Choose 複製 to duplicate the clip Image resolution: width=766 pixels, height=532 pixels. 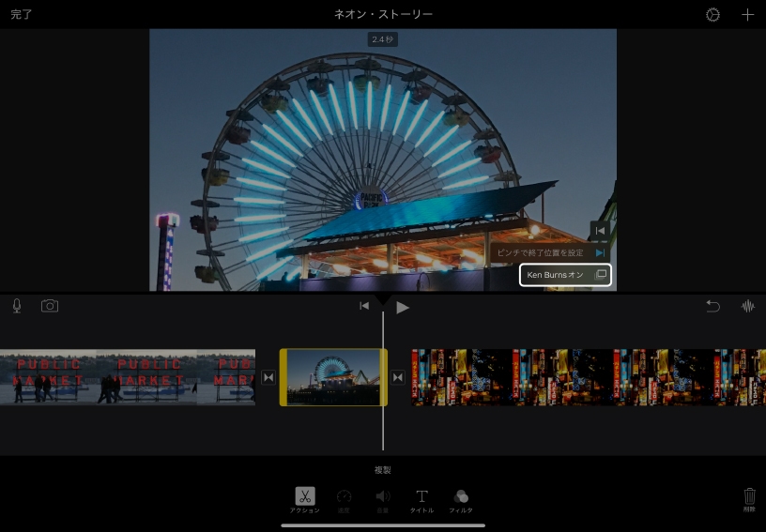tap(382, 470)
